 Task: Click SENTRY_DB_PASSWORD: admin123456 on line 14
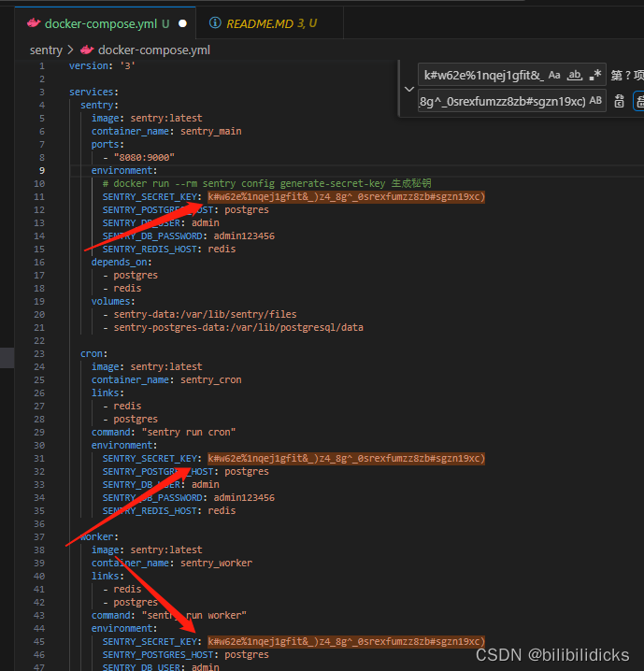coord(188,236)
